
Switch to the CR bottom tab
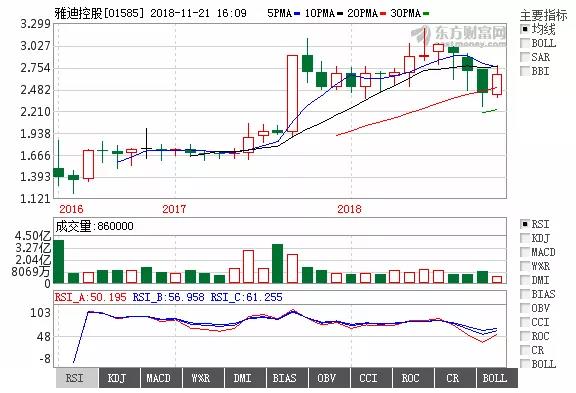[x=455, y=378]
